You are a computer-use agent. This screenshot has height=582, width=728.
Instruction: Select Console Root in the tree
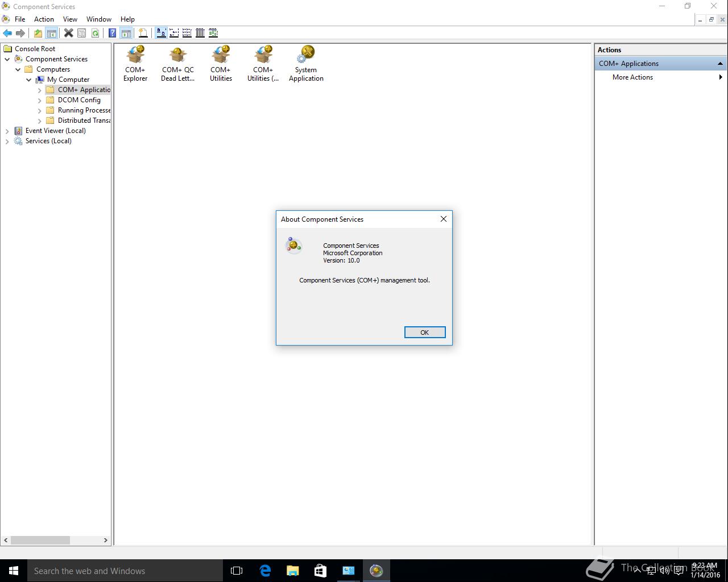click(35, 49)
